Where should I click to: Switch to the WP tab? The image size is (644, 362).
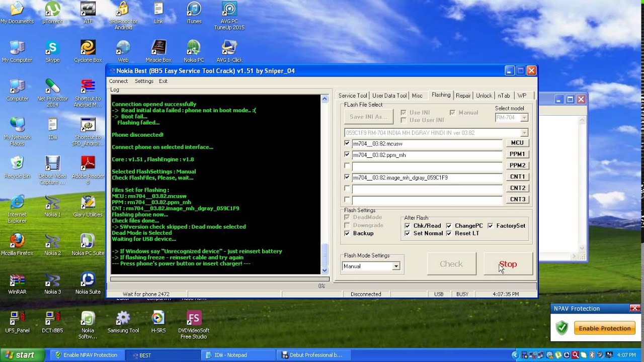tap(522, 96)
